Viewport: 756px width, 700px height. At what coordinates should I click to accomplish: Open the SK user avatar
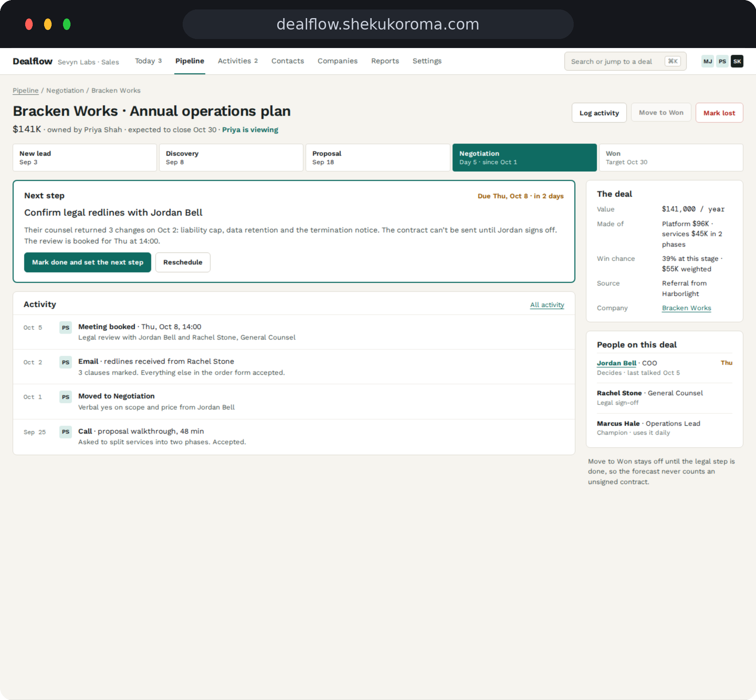click(737, 61)
